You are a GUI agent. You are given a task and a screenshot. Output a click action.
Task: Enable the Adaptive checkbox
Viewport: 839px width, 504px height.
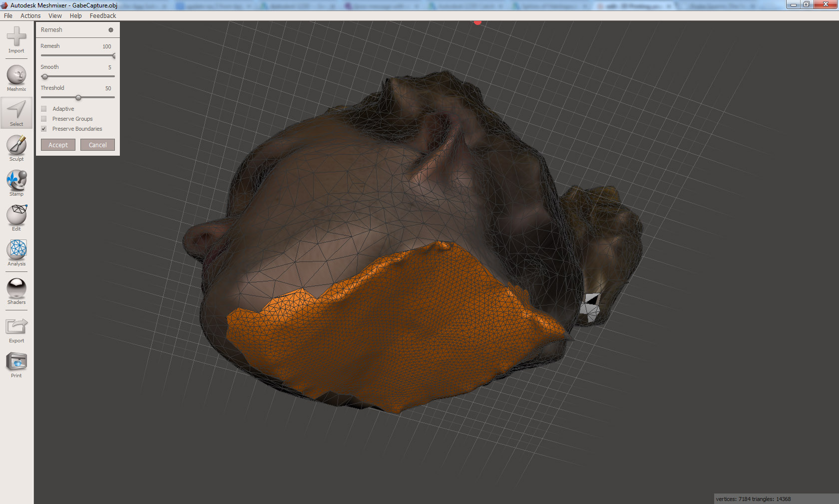(x=44, y=109)
